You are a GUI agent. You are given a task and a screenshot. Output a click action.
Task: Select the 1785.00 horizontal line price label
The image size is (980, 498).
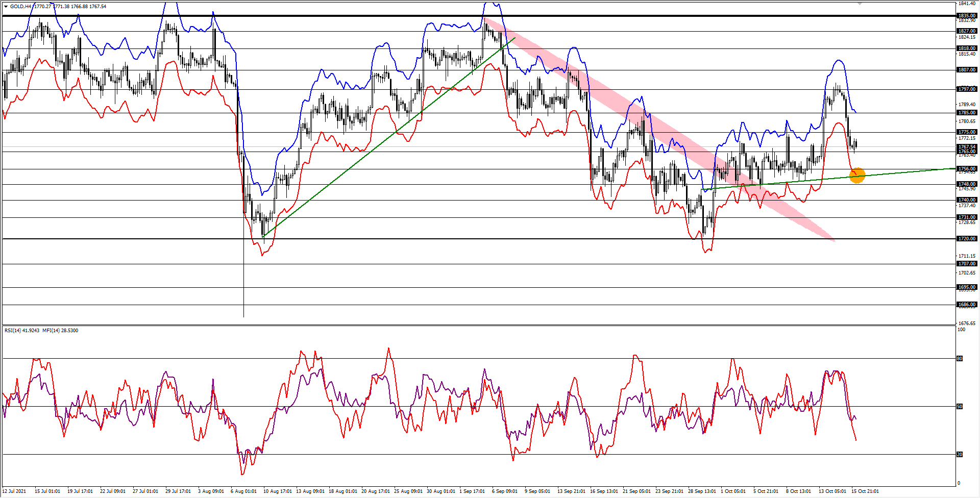967,113
